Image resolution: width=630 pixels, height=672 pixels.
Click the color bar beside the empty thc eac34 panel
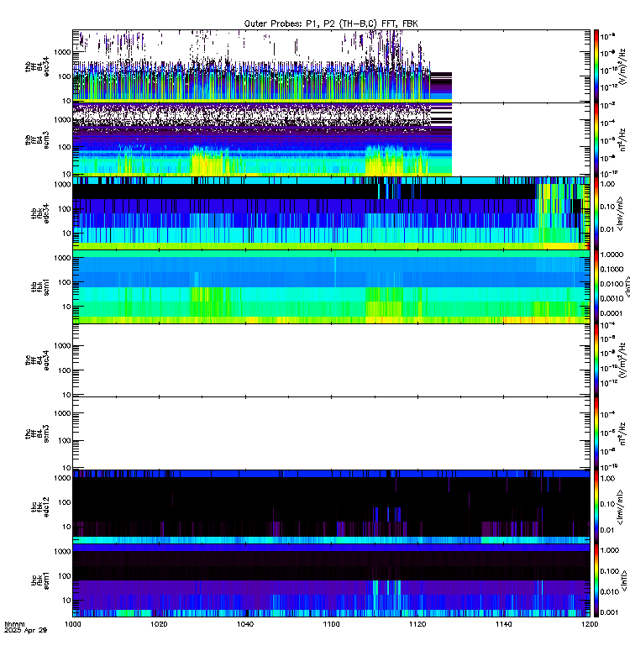596,360
